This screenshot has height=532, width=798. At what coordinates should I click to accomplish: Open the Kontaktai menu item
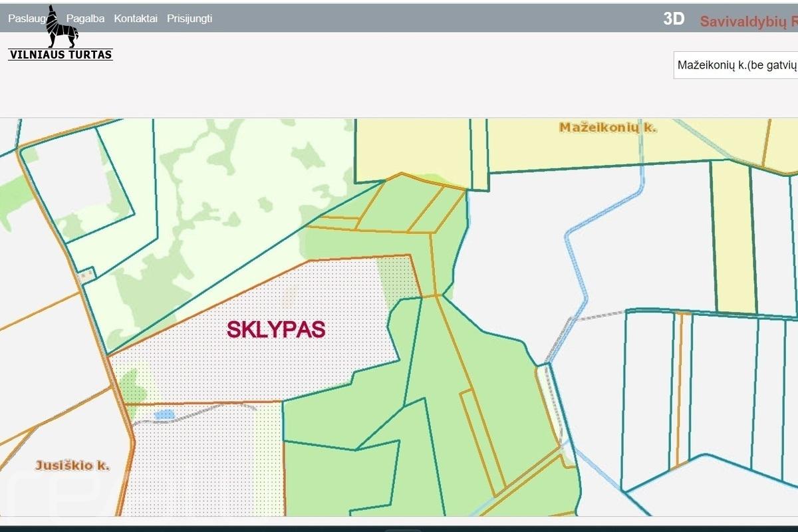point(136,19)
